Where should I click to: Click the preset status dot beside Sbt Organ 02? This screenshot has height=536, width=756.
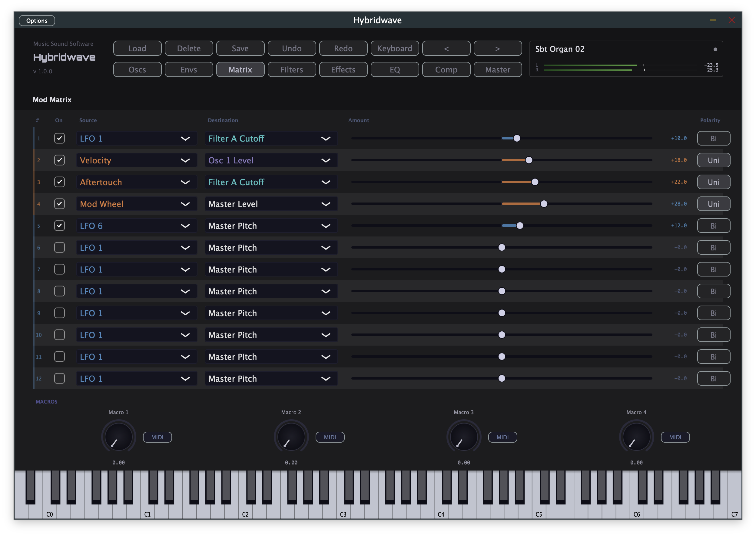pyautogui.click(x=715, y=49)
